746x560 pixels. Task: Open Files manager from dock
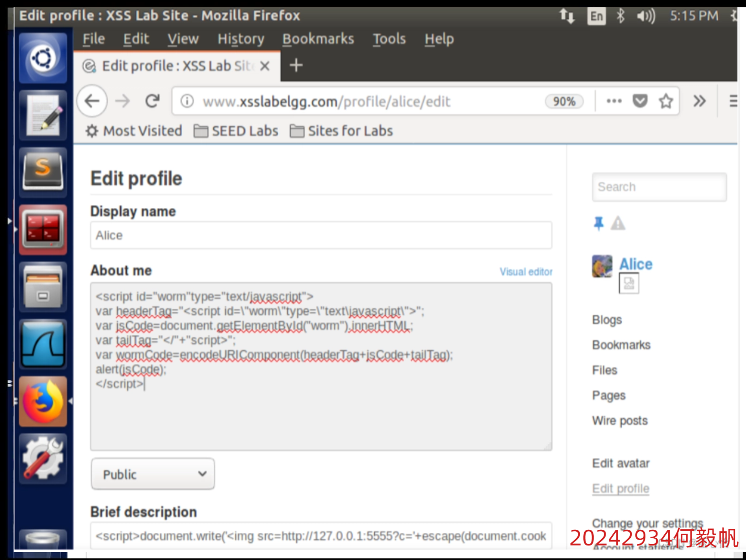pyautogui.click(x=43, y=287)
